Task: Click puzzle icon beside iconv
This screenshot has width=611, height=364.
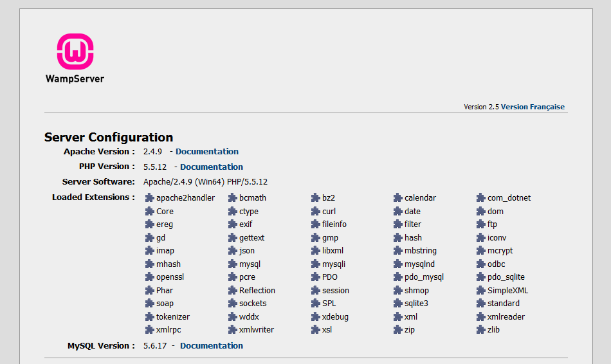Action: 481,238
